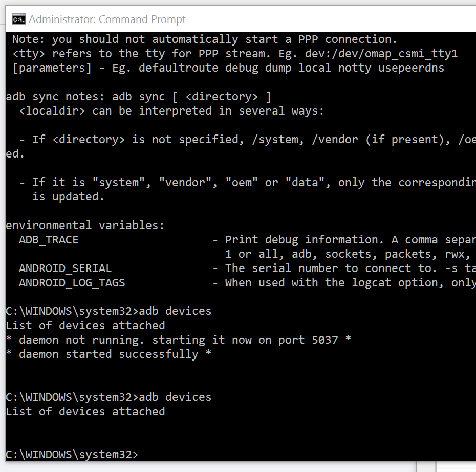
Task: Click the 'is updated.' line
Action: point(68,197)
